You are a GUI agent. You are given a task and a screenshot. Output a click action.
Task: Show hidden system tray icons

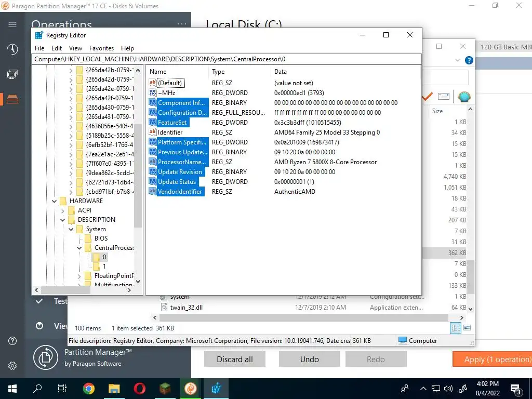pyautogui.click(x=423, y=389)
